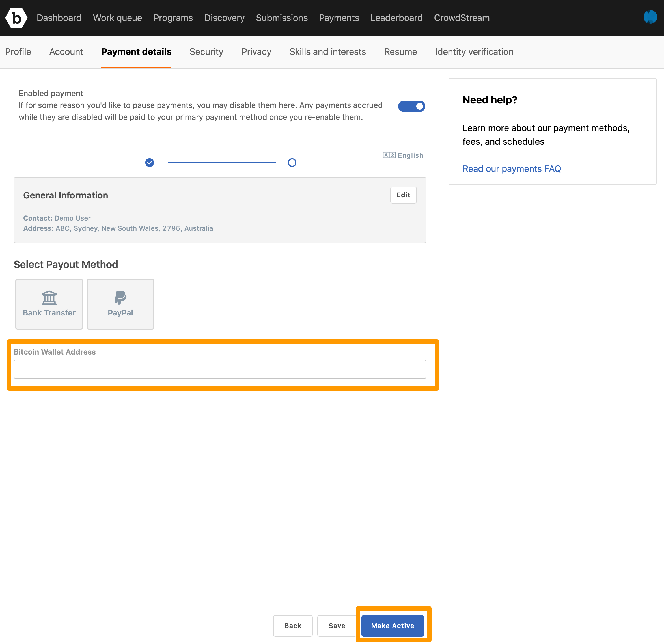Click the user profile avatar icon
The width and height of the screenshot is (664, 644).
click(650, 17)
